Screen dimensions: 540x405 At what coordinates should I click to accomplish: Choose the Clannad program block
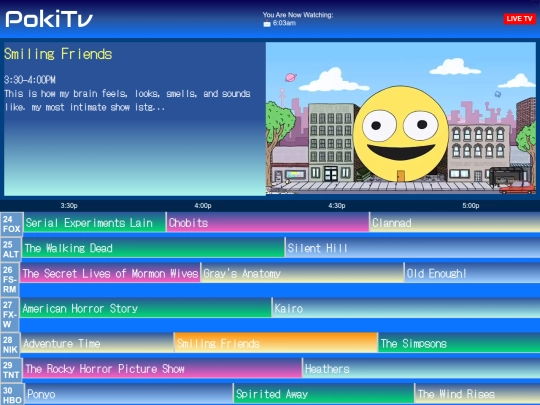[455, 222]
